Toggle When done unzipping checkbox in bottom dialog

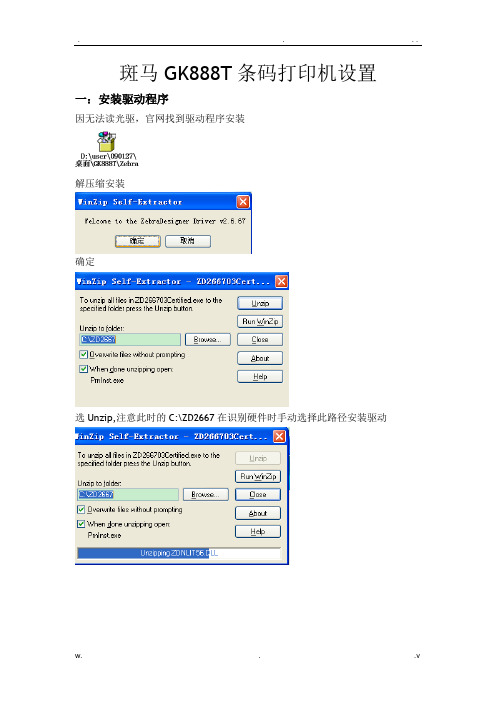tap(81, 524)
